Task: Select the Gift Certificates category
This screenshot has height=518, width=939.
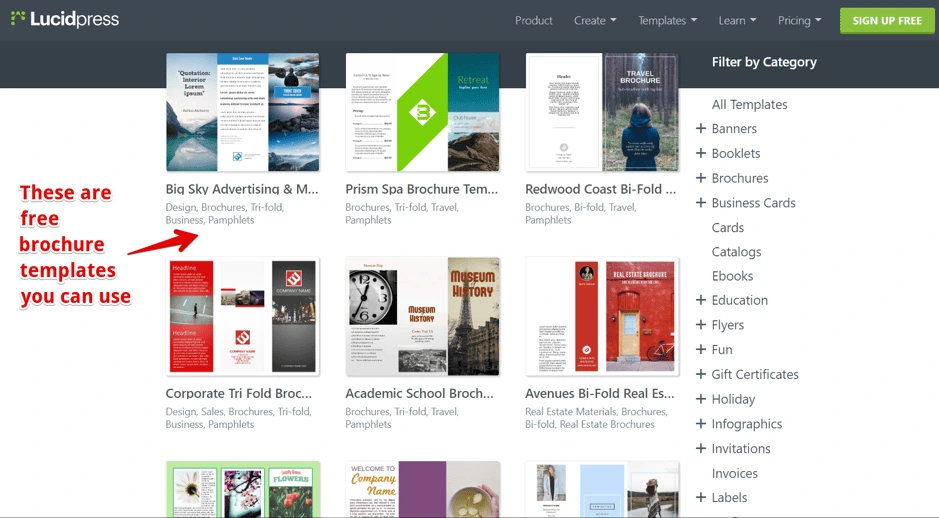Action: pos(755,374)
